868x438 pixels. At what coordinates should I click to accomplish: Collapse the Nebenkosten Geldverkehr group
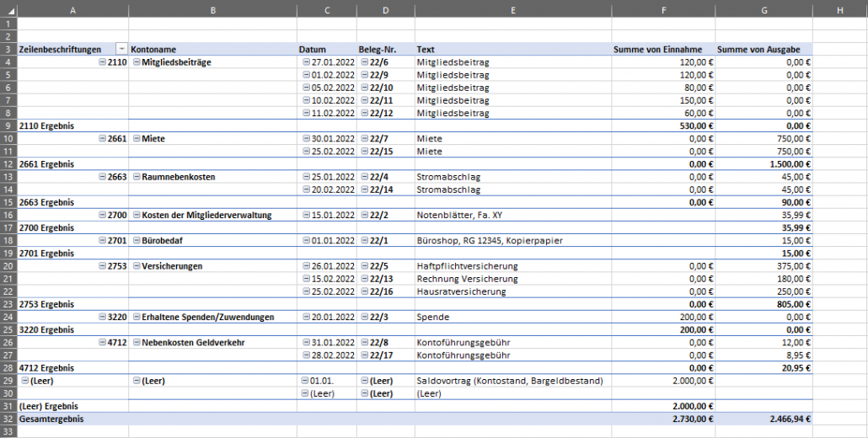(x=137, y=342)
